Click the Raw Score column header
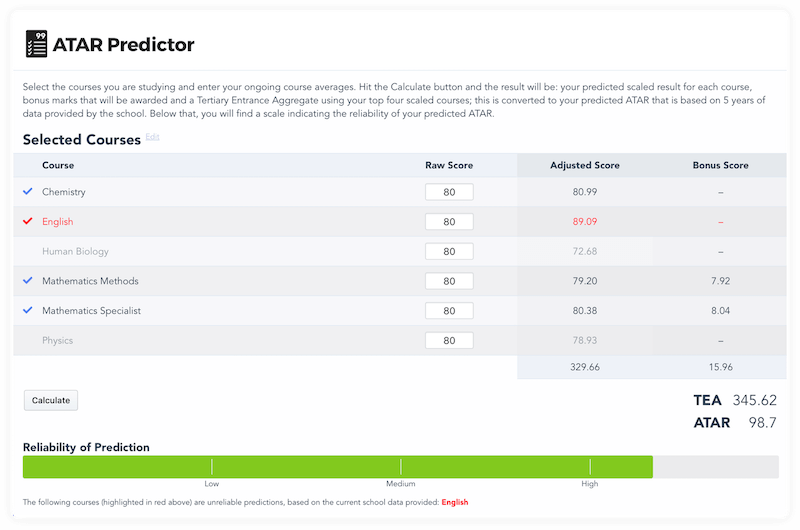The height and width of the screenshot is (530, 800). 449,165
